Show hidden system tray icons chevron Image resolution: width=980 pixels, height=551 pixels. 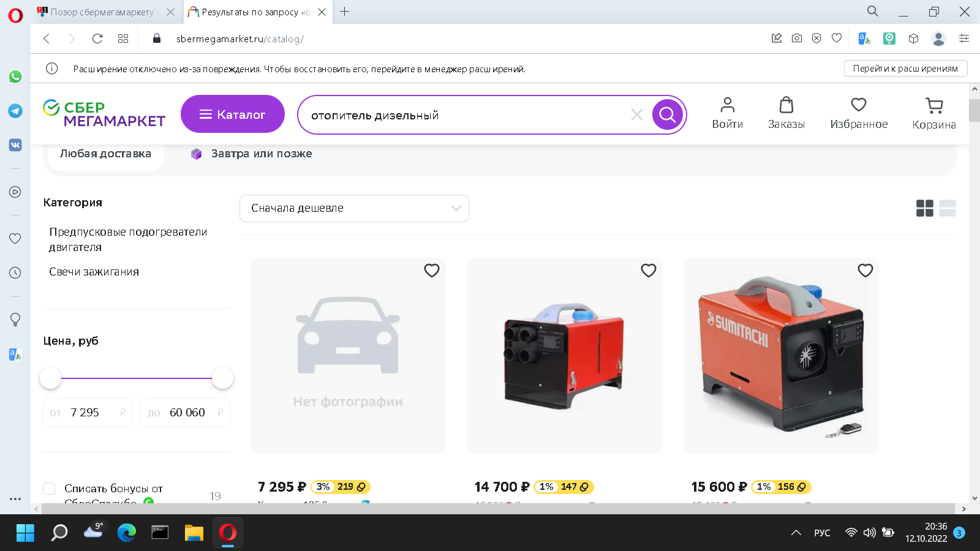click(796, 533)
